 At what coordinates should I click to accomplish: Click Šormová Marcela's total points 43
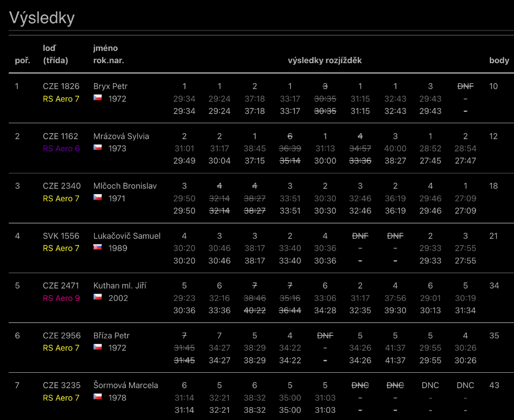(x=494, y=385)
